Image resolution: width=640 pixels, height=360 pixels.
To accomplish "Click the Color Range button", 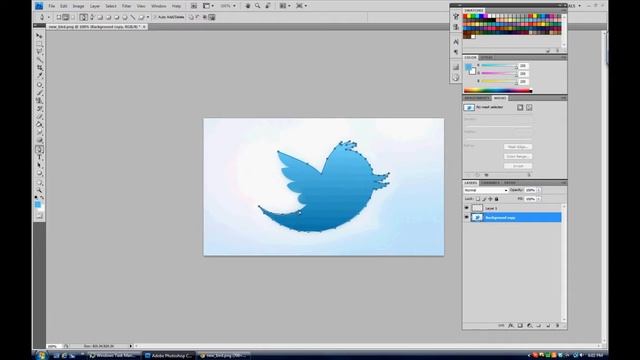I will (x=518, y=156).
